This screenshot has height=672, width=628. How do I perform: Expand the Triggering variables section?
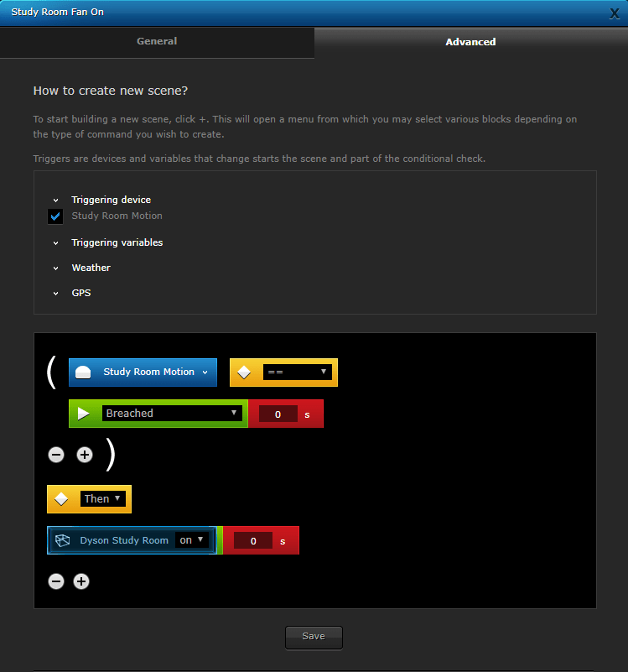(117, 242)
